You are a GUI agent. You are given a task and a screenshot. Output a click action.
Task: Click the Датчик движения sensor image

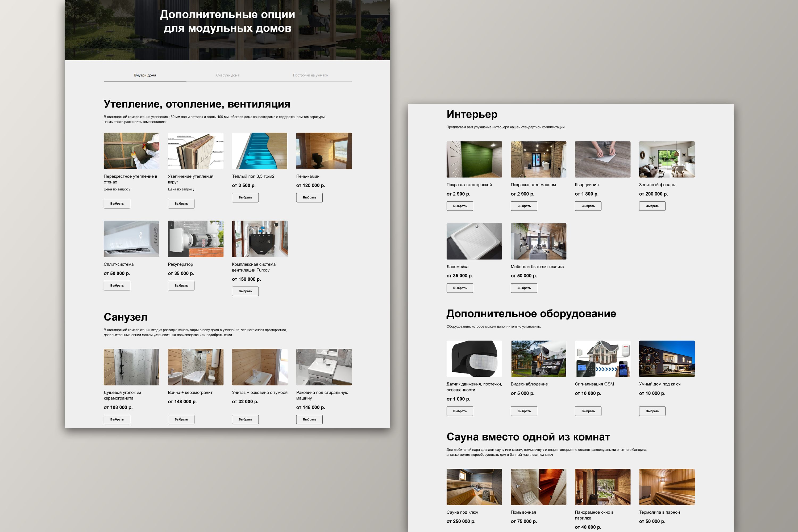[x=474, y=359]
